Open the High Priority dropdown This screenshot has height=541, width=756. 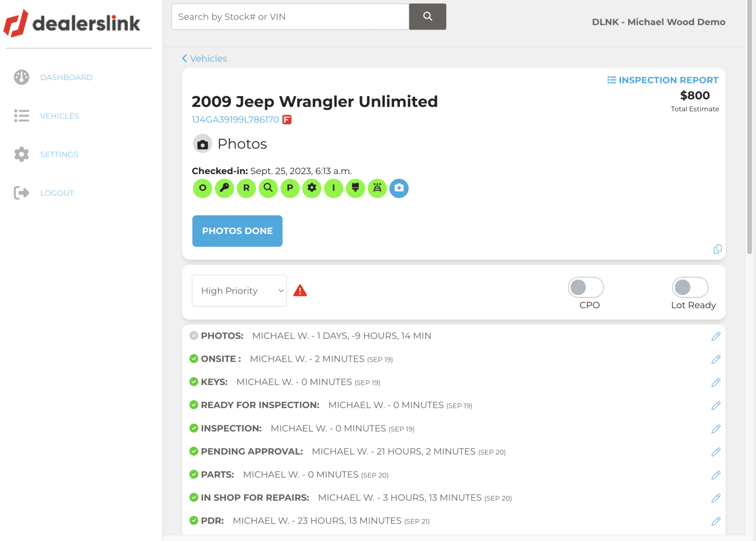click(x=239, y=290)
